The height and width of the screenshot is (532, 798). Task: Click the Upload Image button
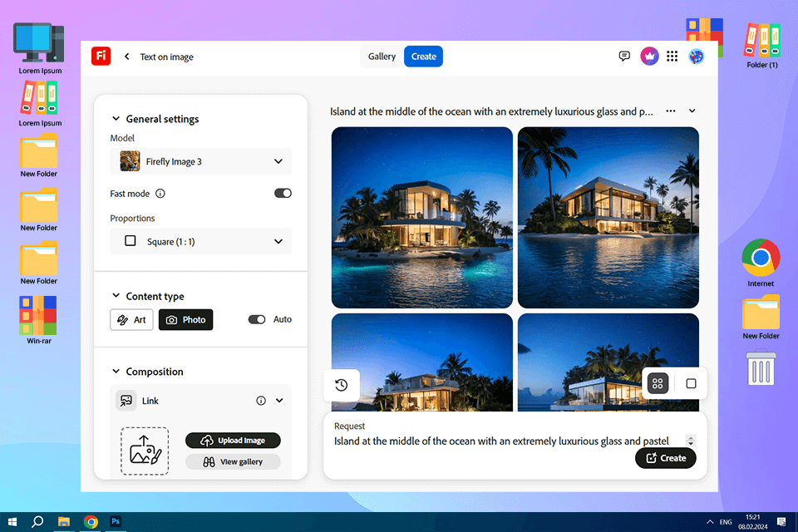233,441
